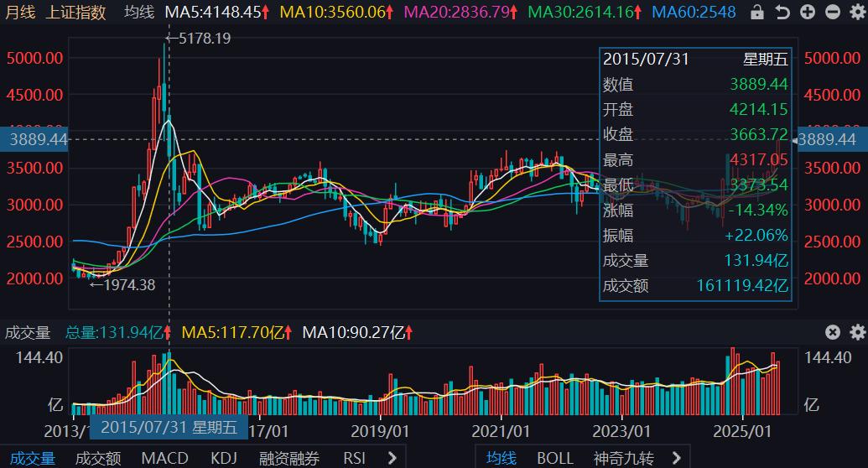Click the 5000.00 label on left axis

point(34,58)
